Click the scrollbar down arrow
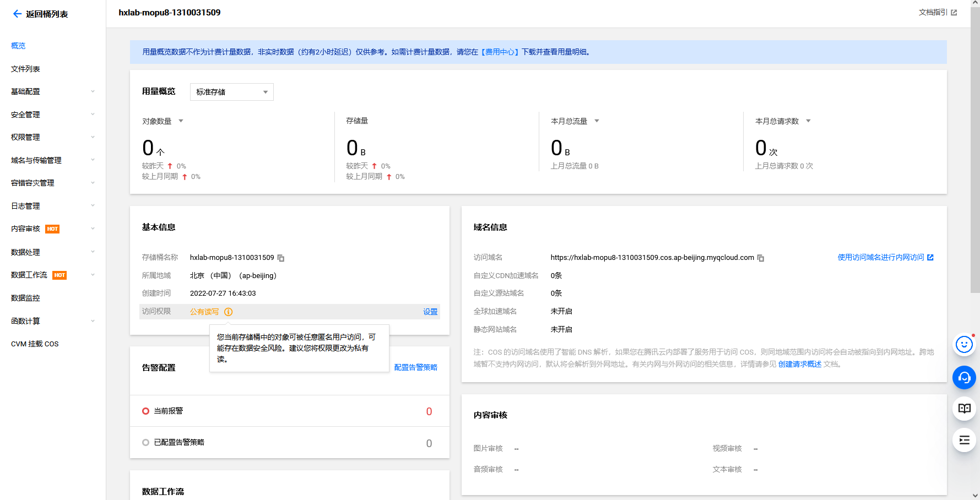 point(975,496)
